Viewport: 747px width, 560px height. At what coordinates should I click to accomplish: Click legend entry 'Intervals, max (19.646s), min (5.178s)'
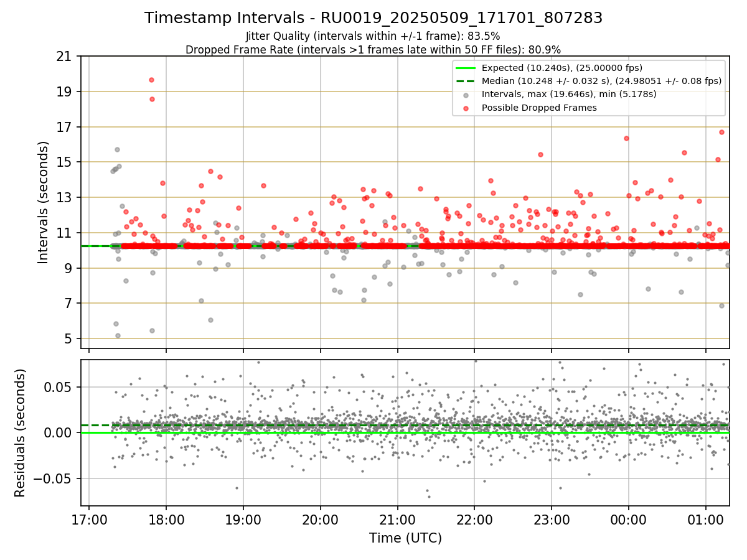pos(569,94)
